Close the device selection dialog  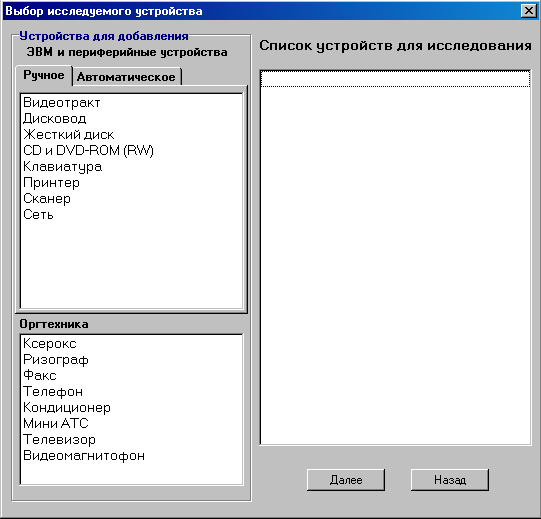point(529,11)
